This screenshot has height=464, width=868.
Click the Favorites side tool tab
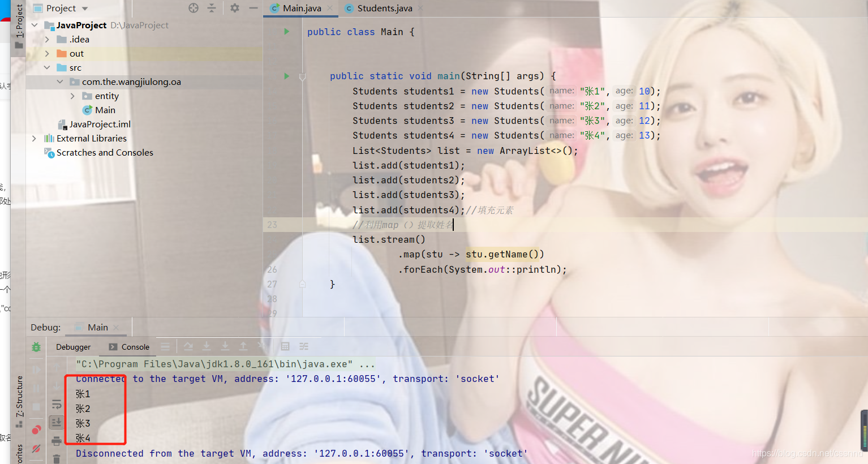19,454
